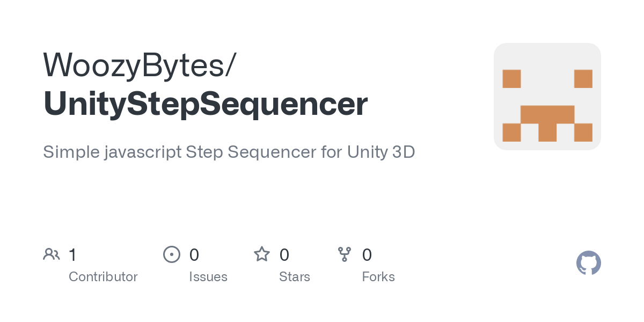Open the Issues label

coord(208,277)
